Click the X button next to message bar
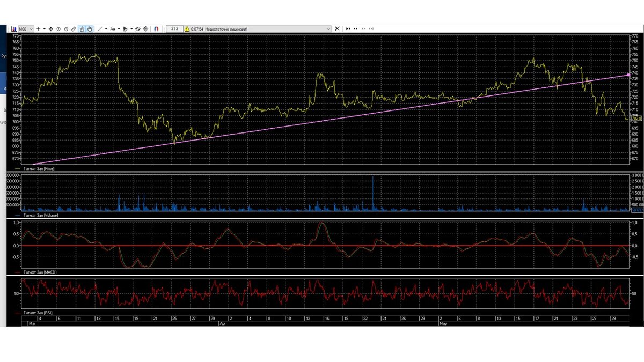The width and height of the screenshot is (644, 362). pyautogui.click(x=337, y=29)
